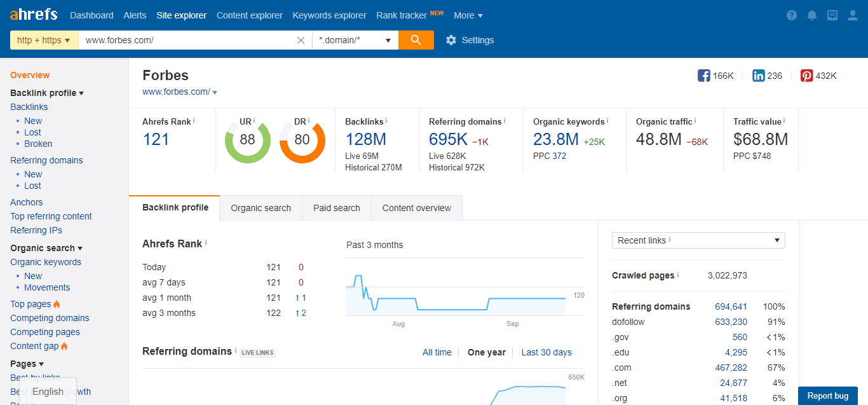Switch to the Organic search tab
Viewport: 868px width, 405px height.
click(261, 208)
